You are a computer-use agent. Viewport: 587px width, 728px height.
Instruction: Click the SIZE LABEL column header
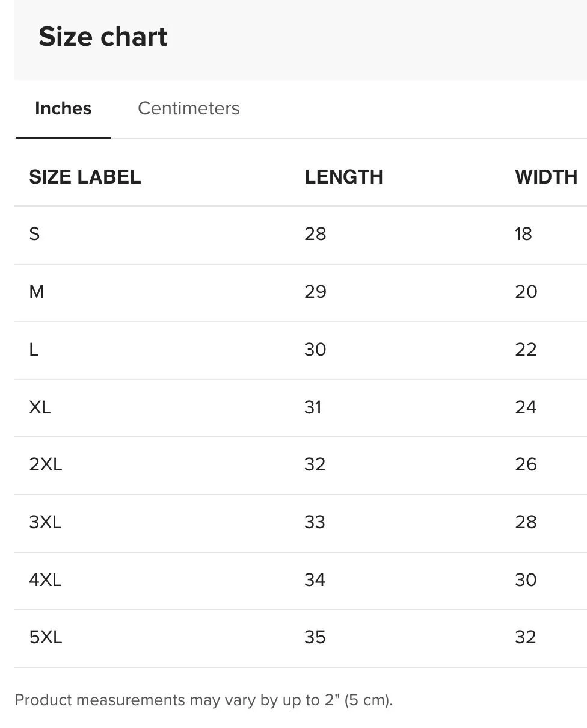pos(85,177)
